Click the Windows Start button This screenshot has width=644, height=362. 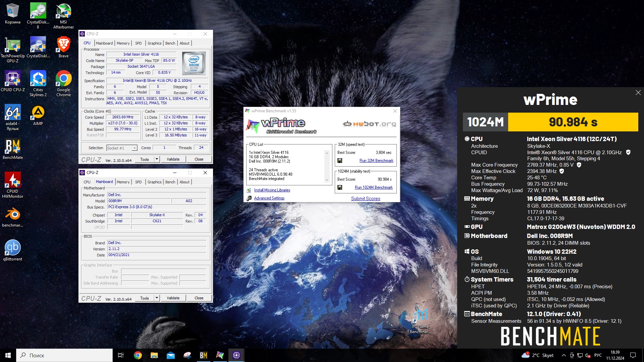pos(8,355)
